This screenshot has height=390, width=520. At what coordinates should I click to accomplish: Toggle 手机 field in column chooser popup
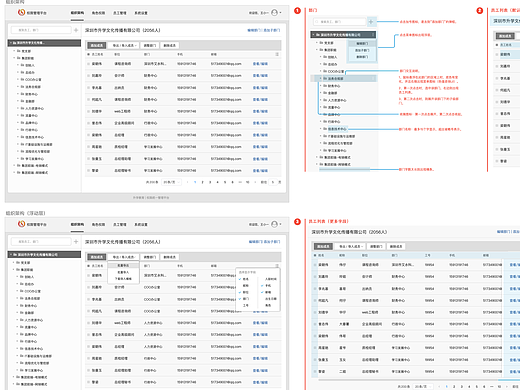pos(266,286)
